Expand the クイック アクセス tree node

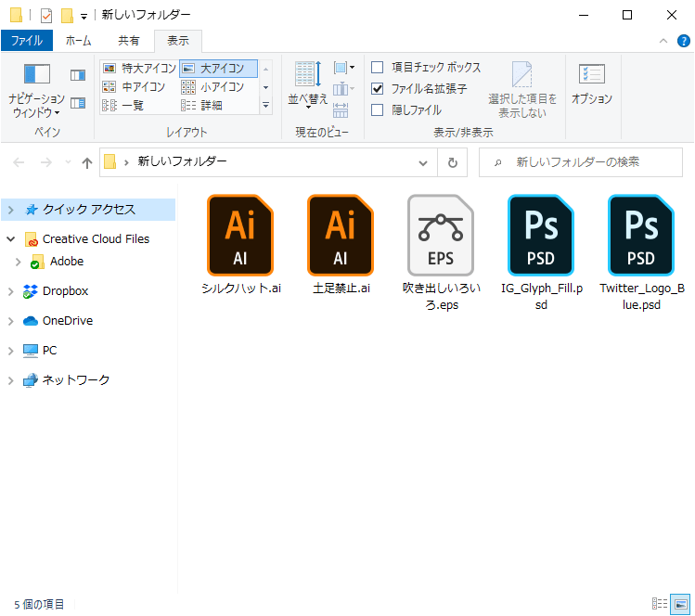point(11,210)
